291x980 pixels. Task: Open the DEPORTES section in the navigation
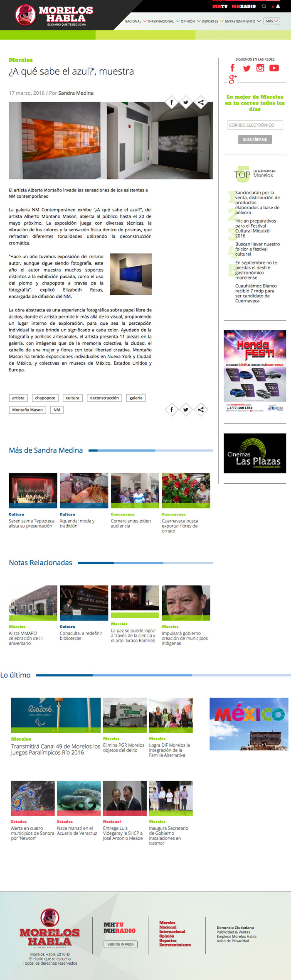point(210,21)
